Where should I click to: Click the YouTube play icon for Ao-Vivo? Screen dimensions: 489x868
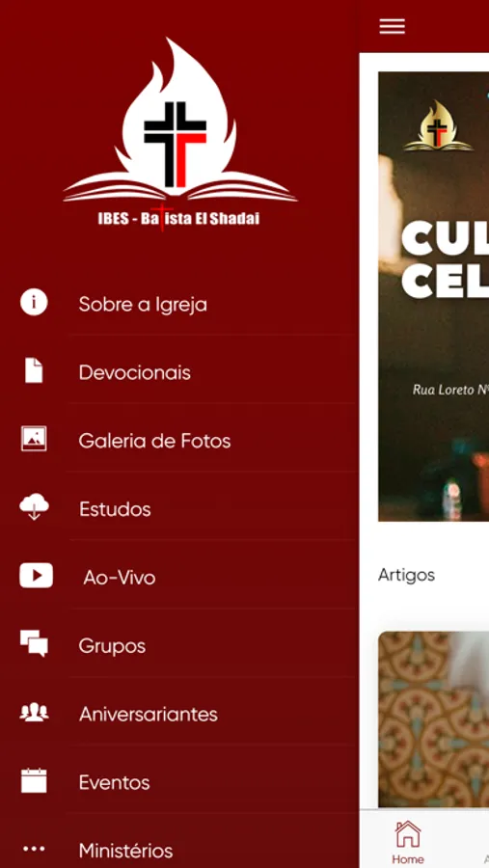[x=36, y=576]
